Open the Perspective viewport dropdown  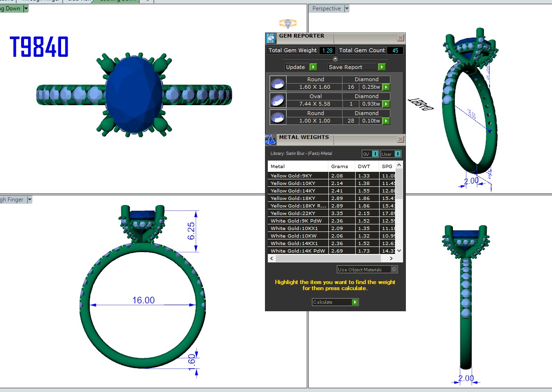pos(347,8)
